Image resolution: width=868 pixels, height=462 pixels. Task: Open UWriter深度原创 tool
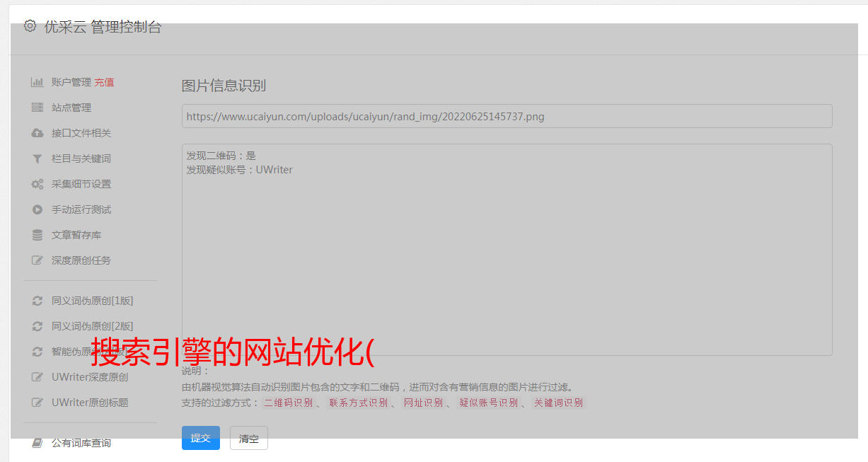tap(90, 377)
